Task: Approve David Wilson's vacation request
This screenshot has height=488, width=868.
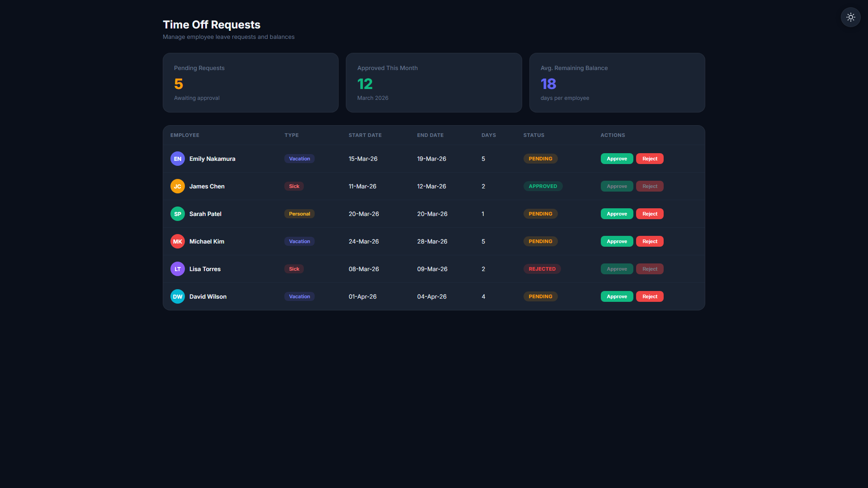Action: [617, 296]
